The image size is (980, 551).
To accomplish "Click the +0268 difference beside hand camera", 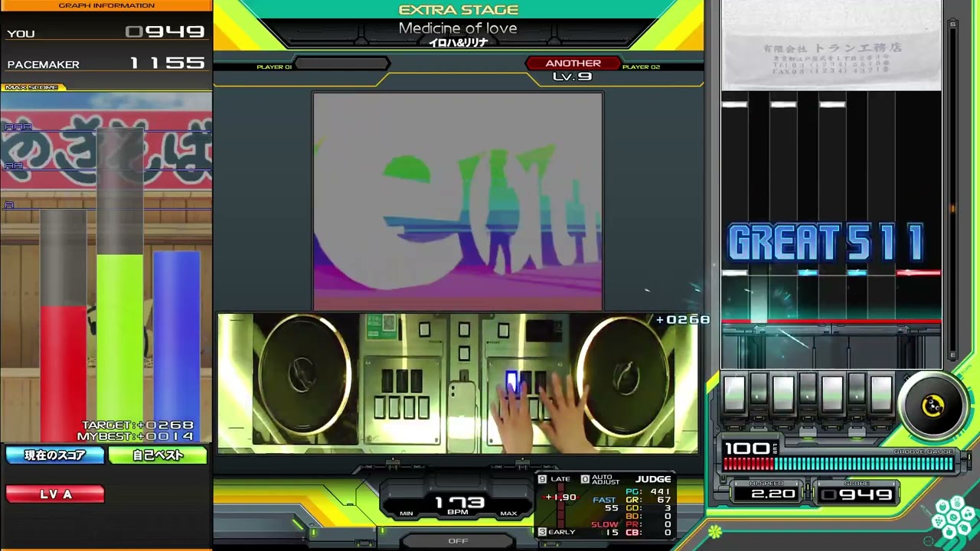I will (x=683, y=320).
